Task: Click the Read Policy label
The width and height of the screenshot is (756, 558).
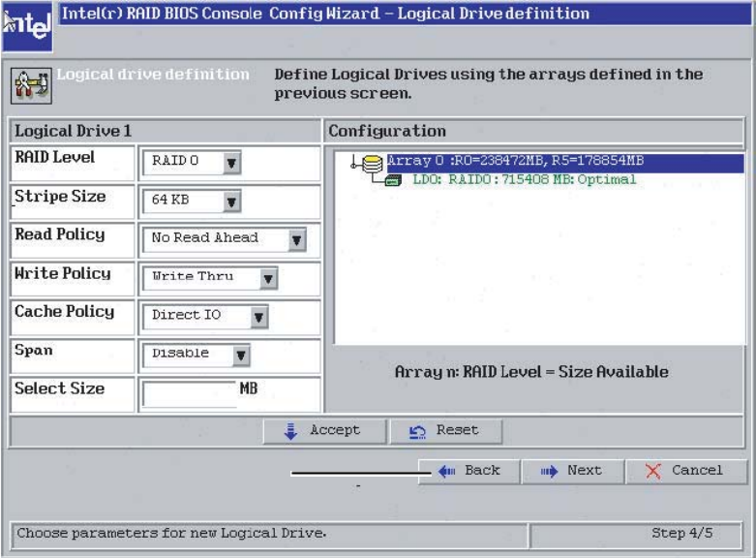Action: pos(60,234)
